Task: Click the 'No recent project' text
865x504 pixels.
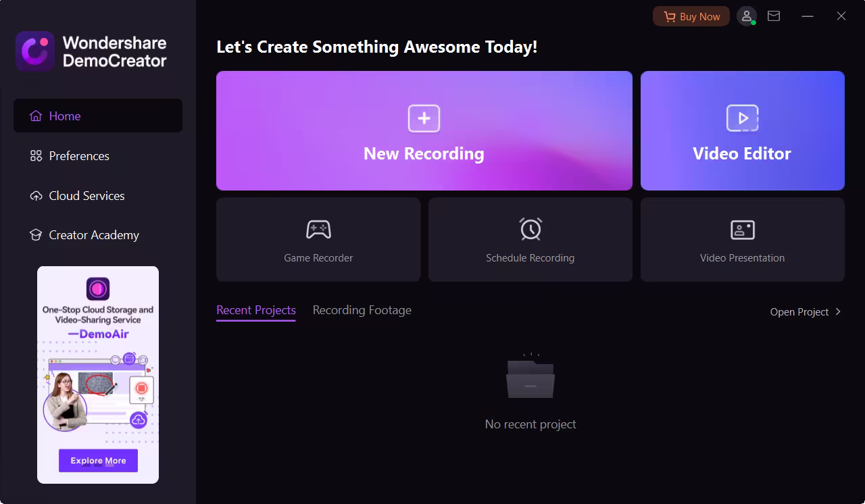Action: tap(530, 424)
